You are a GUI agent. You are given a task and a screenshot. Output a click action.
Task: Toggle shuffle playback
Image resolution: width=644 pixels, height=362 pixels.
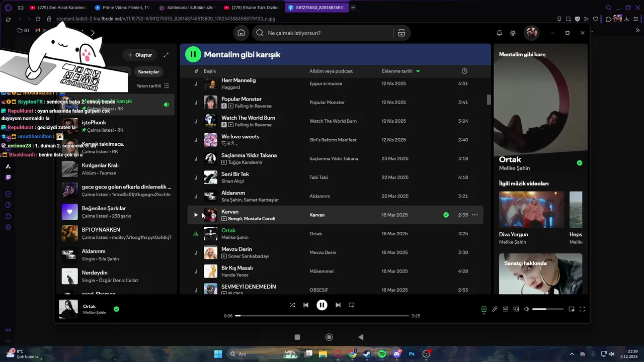click(x=292, y=305)
